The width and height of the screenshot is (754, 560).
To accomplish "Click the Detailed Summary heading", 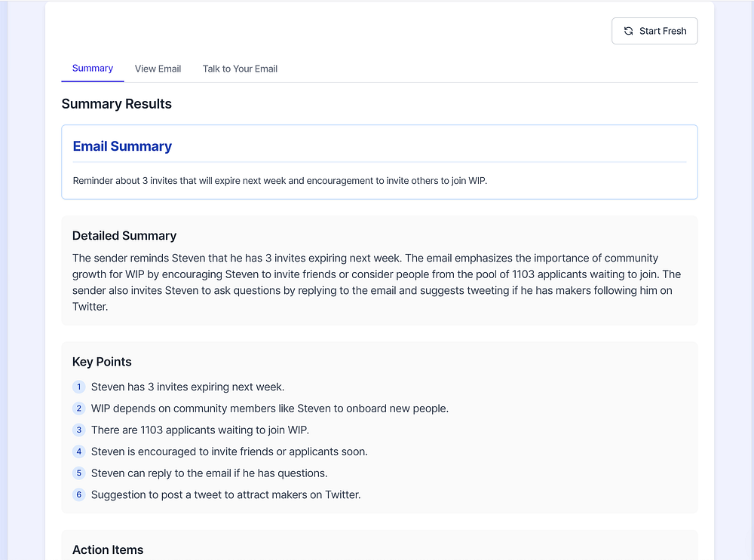I will [124, 236].
